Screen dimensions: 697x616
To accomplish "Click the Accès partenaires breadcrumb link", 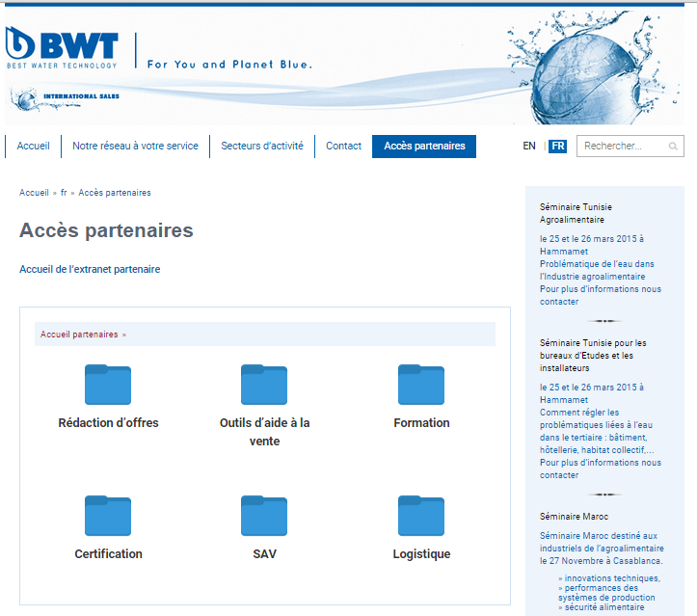I will point(115,193).
